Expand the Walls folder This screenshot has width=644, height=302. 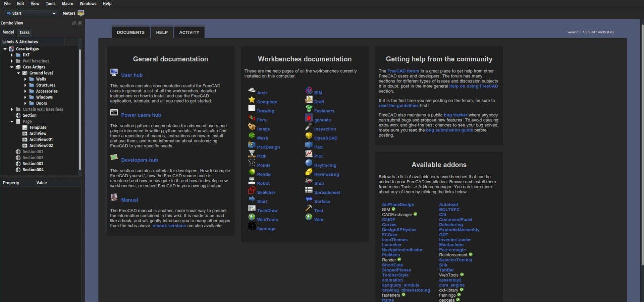[x=25, y=79]
